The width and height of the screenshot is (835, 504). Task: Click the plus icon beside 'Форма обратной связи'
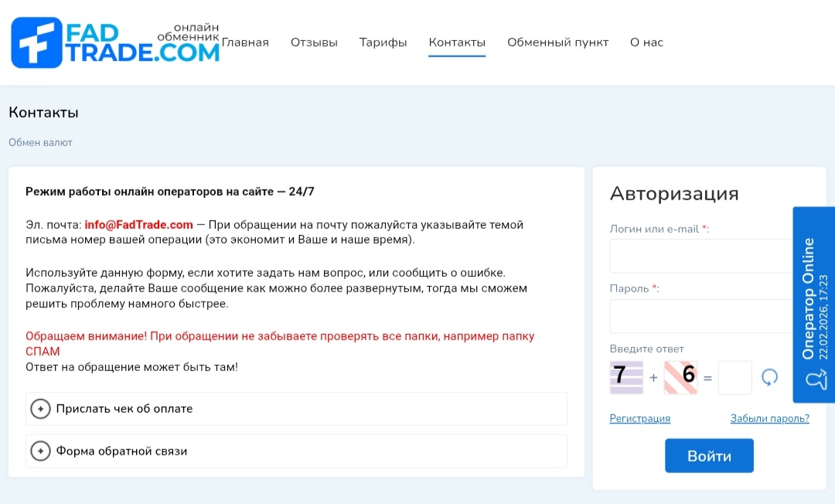click(40, 451)
